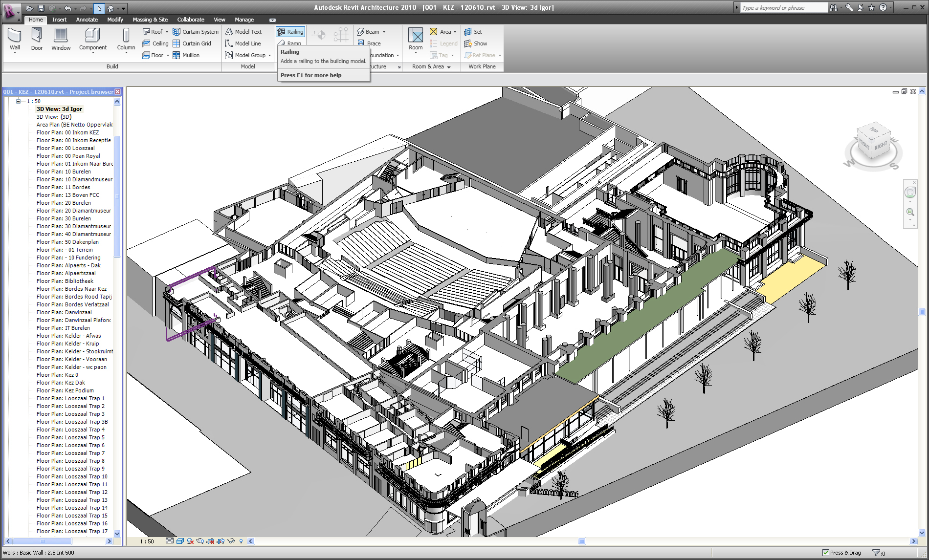Click the Modify arrow cursor icon

(99, 8)
